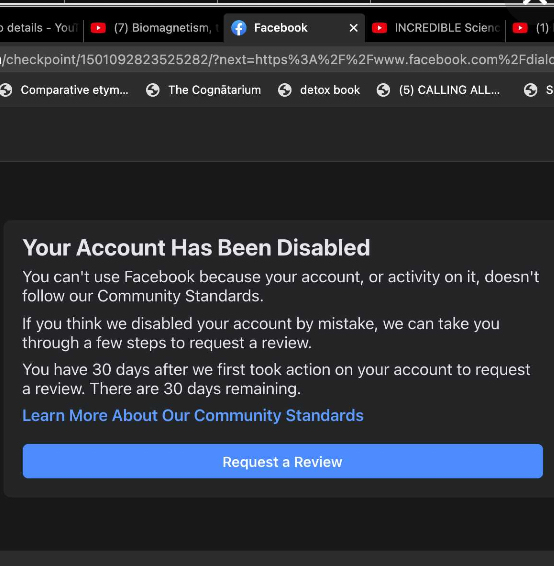This screenshot has width=554, height=566.
Task: Open Learn More About Our Community Standards link
Action: (x=193, y=415)
